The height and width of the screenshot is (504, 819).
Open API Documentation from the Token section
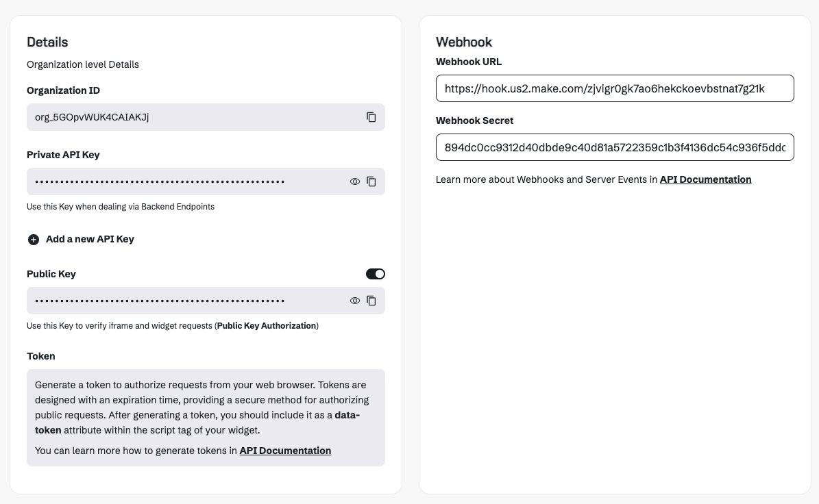coord(285,451)
